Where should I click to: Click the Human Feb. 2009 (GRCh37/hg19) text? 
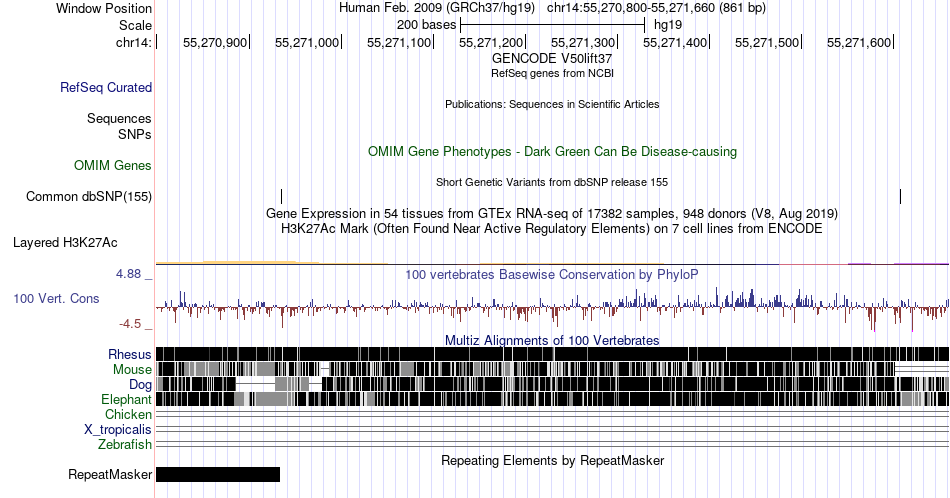pos(437,8)
